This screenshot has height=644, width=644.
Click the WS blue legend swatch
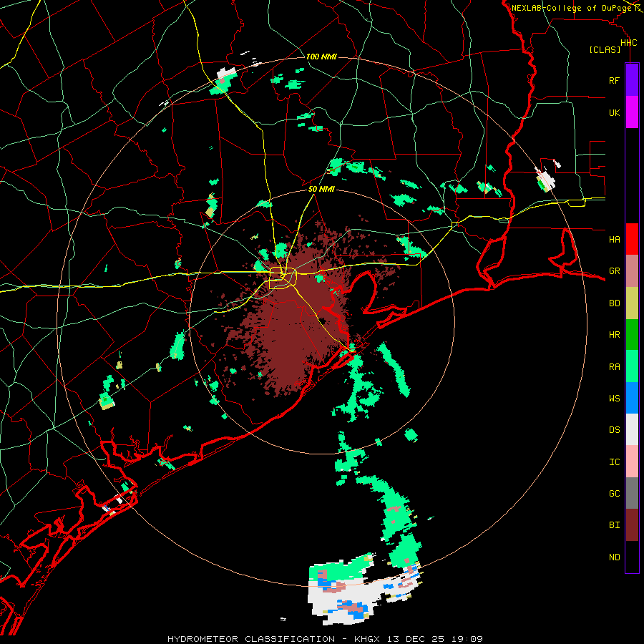[x=632, y=398]
